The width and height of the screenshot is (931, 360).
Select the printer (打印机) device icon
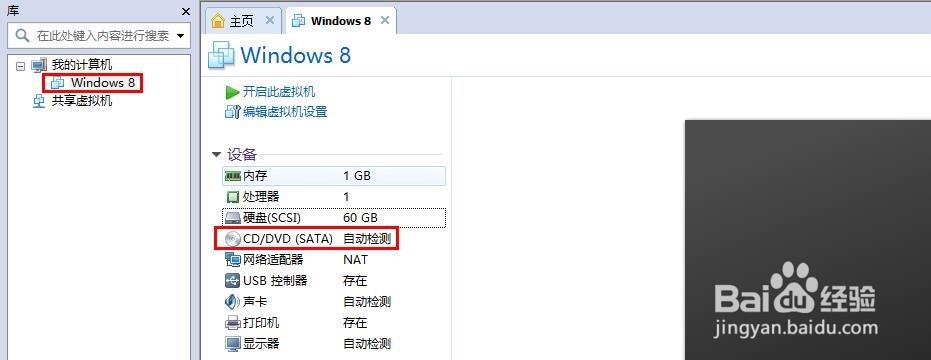(232, 323)
